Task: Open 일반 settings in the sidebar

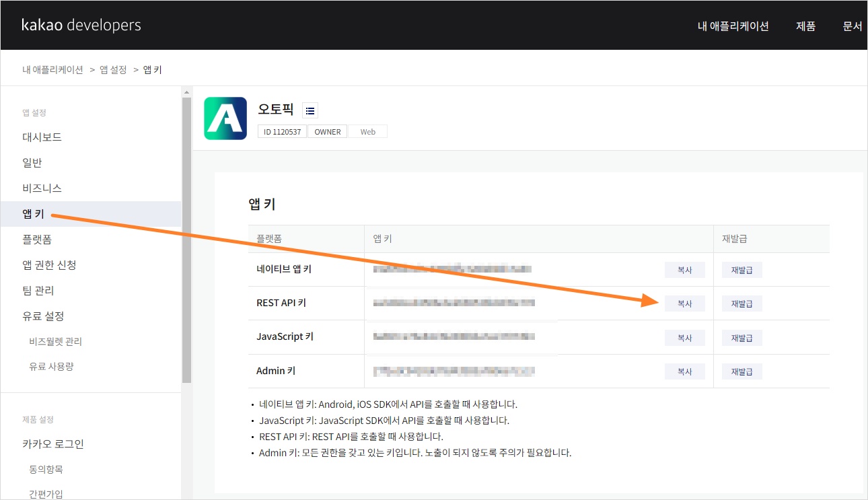Action: [32, 163]
